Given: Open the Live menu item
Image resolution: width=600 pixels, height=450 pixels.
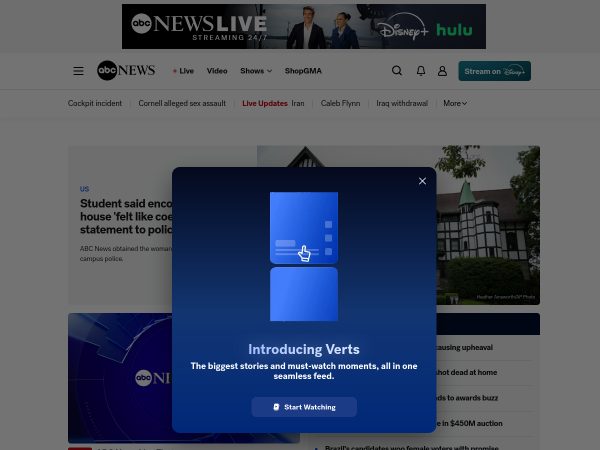Looking at the screenshot, I should pyautogui.click(x=183, y=71).
